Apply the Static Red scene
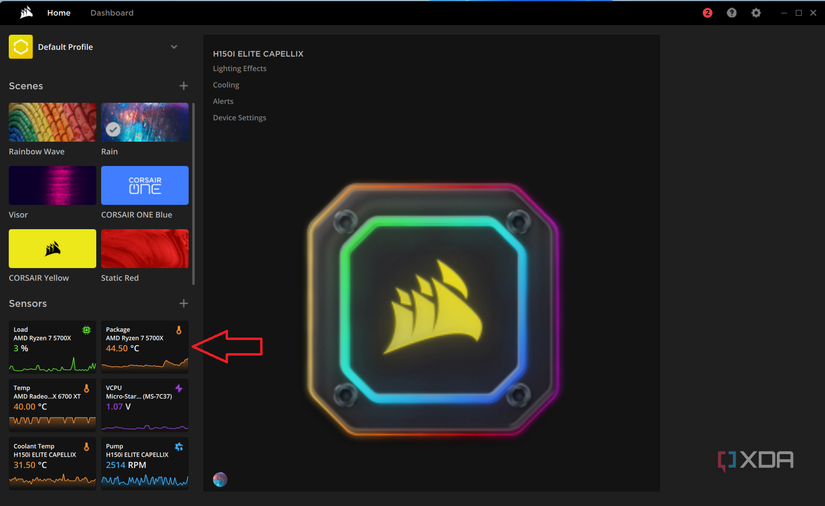This screenshot has width=825, height=506. pos(145,248)
